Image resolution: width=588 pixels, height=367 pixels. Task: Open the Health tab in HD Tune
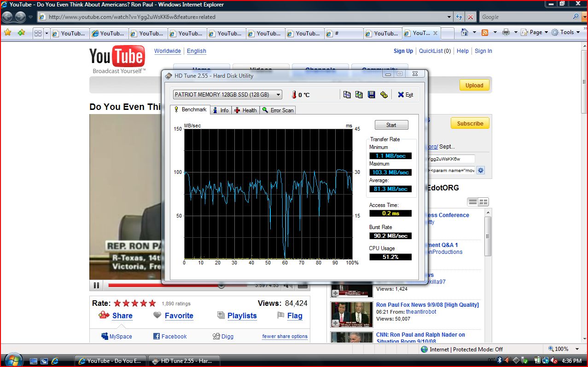coord(245,110)
